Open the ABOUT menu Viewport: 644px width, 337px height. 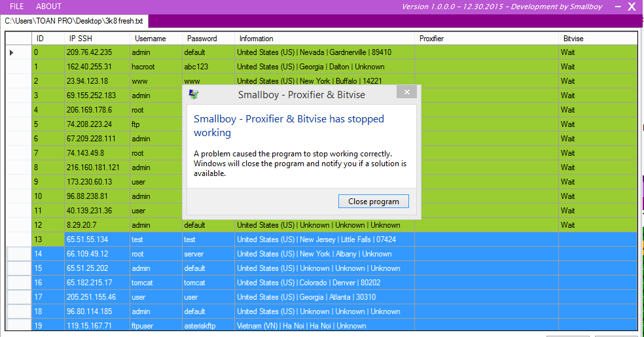[48, 7]
